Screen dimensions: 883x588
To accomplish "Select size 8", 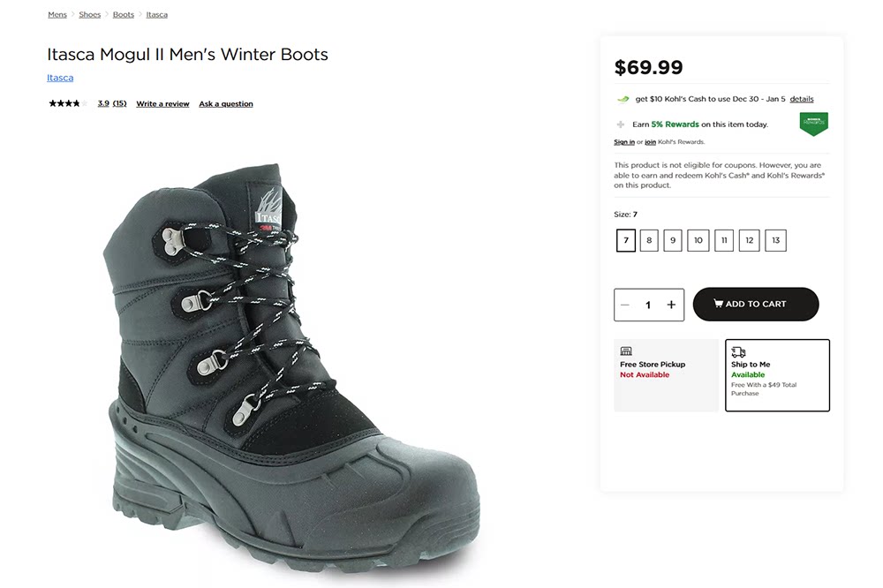I will (x=649, y=240).
